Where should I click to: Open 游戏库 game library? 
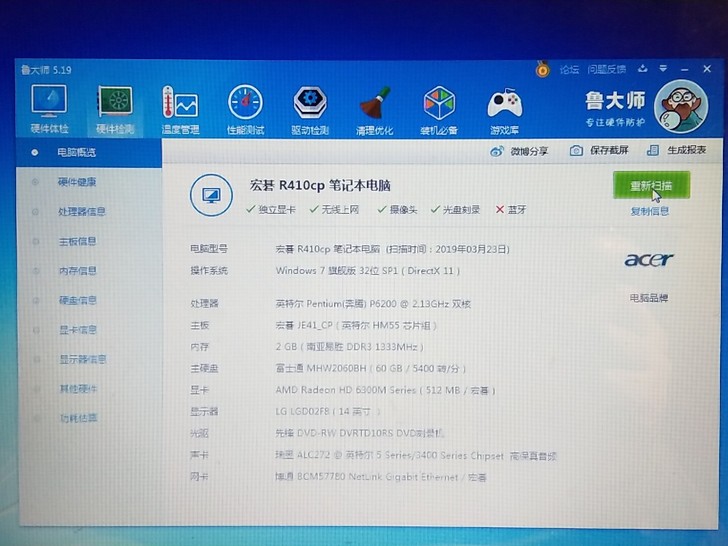click(504, 111)
